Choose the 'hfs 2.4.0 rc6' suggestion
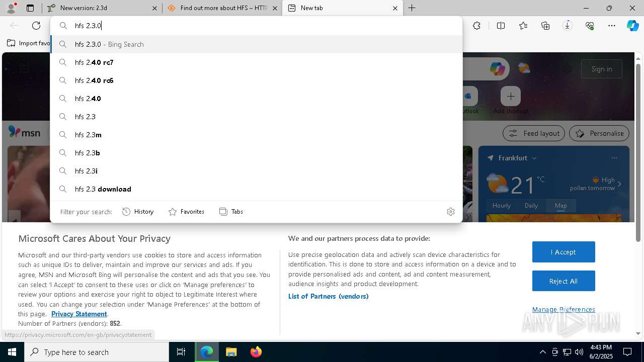 (256, 80)
